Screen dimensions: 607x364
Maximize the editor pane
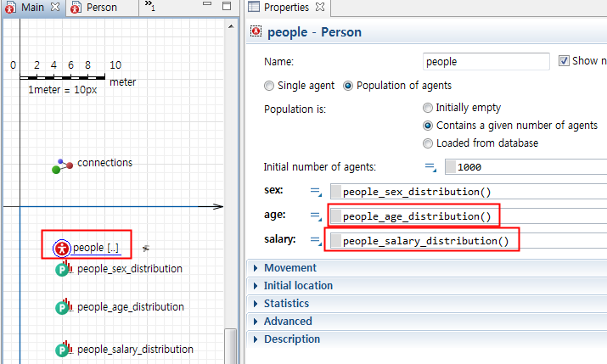pos(227,6)
